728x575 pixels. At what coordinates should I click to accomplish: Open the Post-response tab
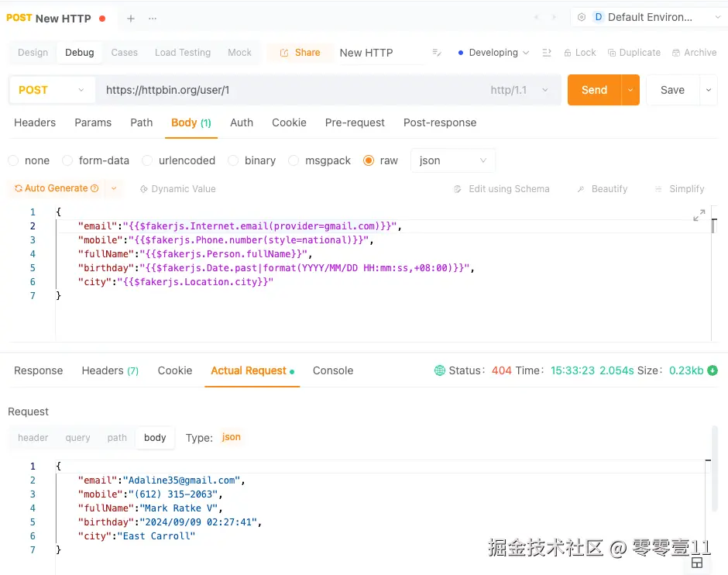pyautogui.click(x=440, y=122)
